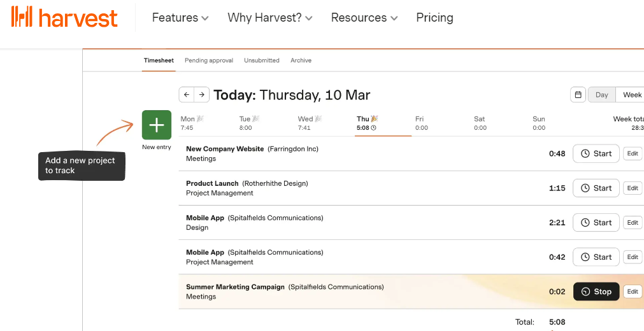Click the green New entry plus button

157,125
